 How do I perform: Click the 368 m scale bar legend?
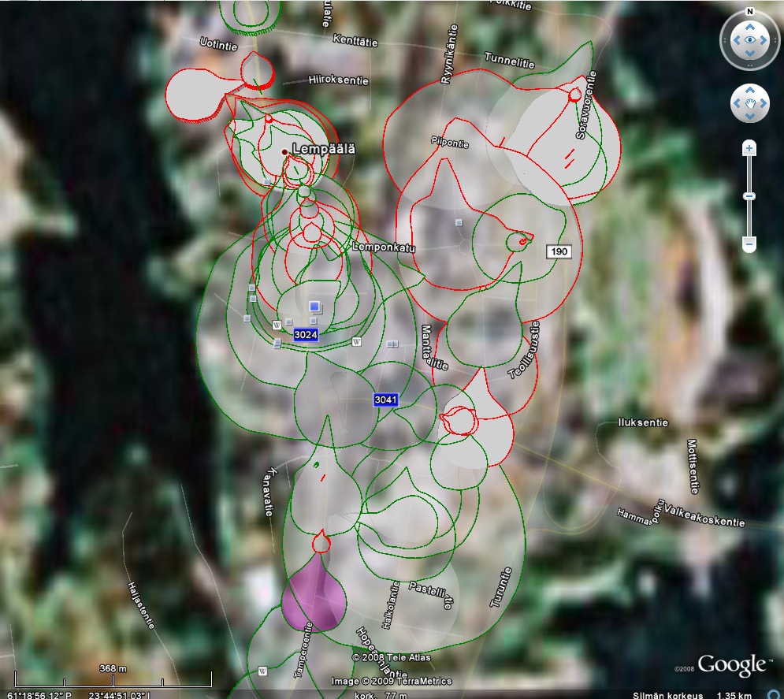113,675
